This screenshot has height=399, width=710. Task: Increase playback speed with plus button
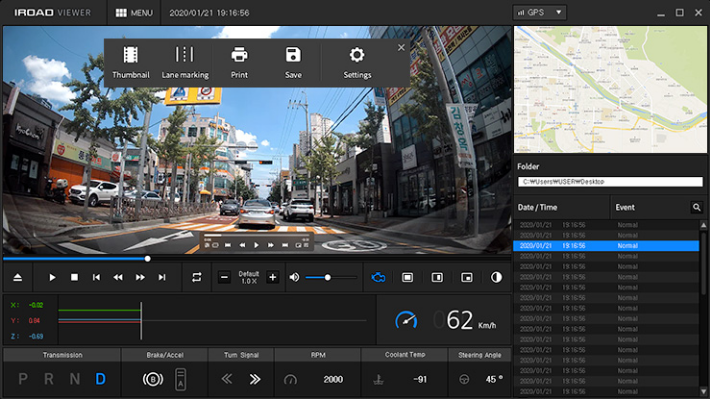(x=273, y=277)
